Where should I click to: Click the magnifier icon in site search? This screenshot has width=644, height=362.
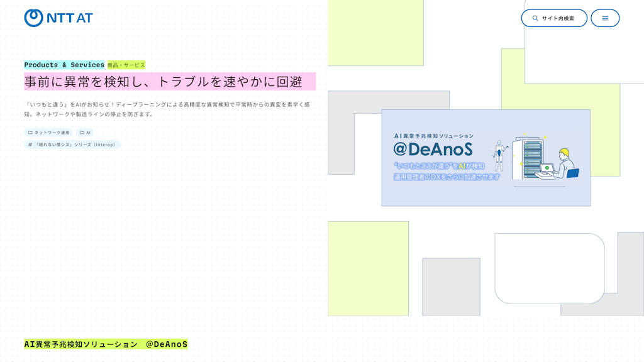[535, 18]
